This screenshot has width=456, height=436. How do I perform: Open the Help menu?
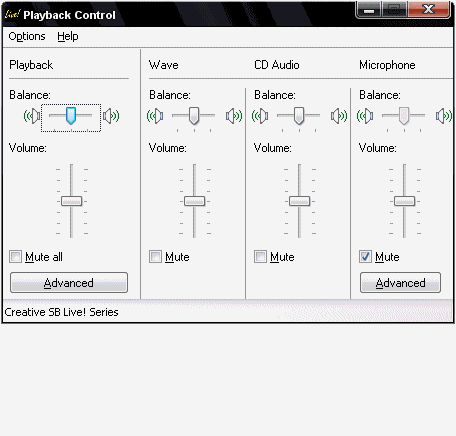pos(68,36)
